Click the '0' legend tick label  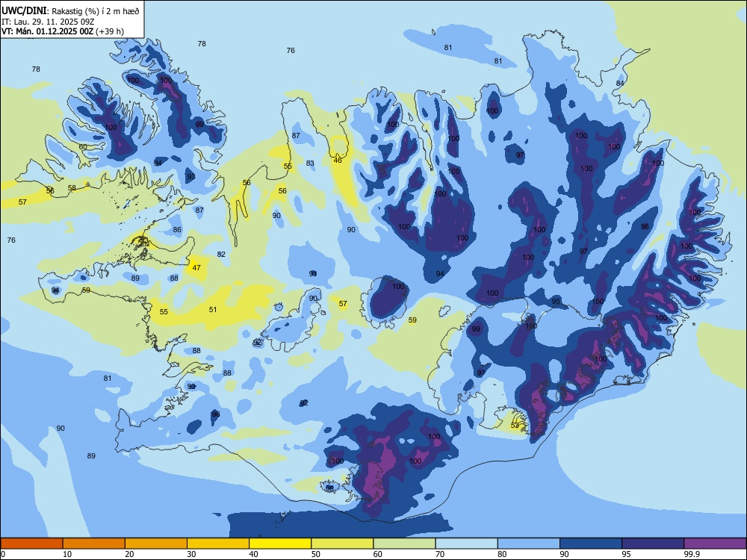click(x=3, y=554)
